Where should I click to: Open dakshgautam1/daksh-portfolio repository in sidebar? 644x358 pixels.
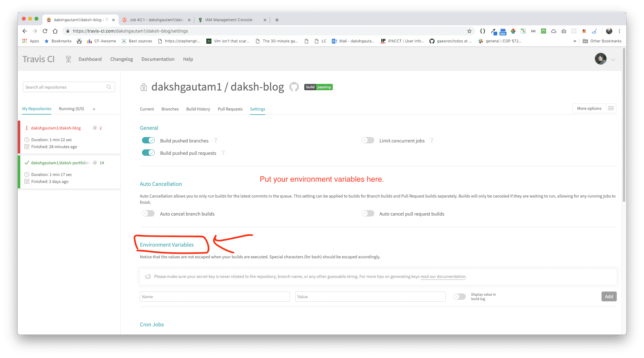[60, 163]
